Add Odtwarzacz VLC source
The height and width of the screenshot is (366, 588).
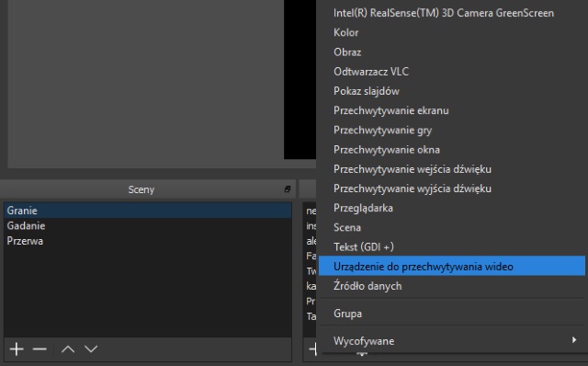[x=452, y=72]
